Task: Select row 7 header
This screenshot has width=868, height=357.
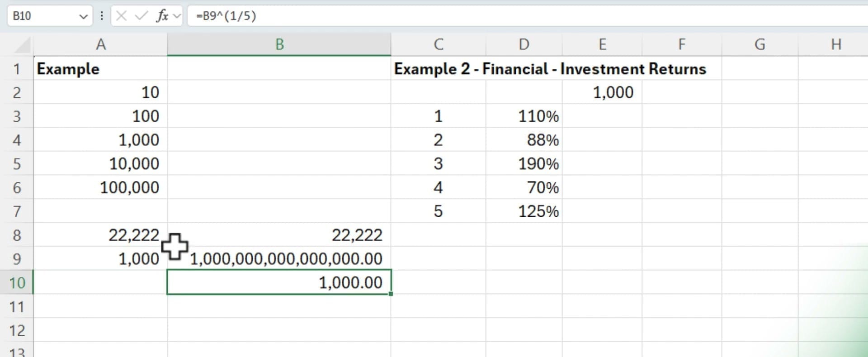Action: [17, 211]
